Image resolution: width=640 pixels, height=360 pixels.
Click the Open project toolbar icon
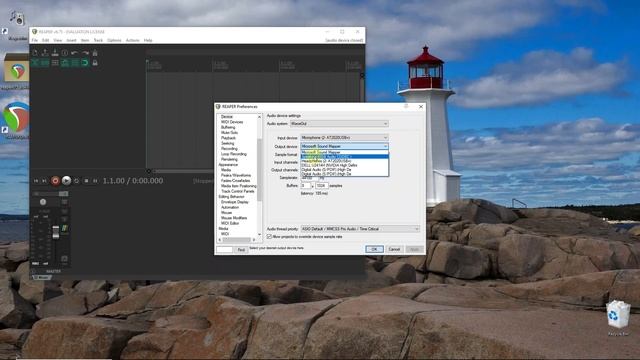[45, 53]
